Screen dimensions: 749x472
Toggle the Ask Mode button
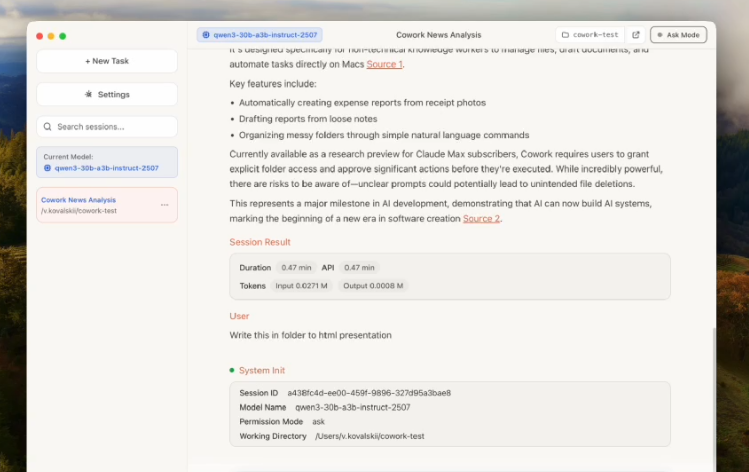(x=679, y=35)
